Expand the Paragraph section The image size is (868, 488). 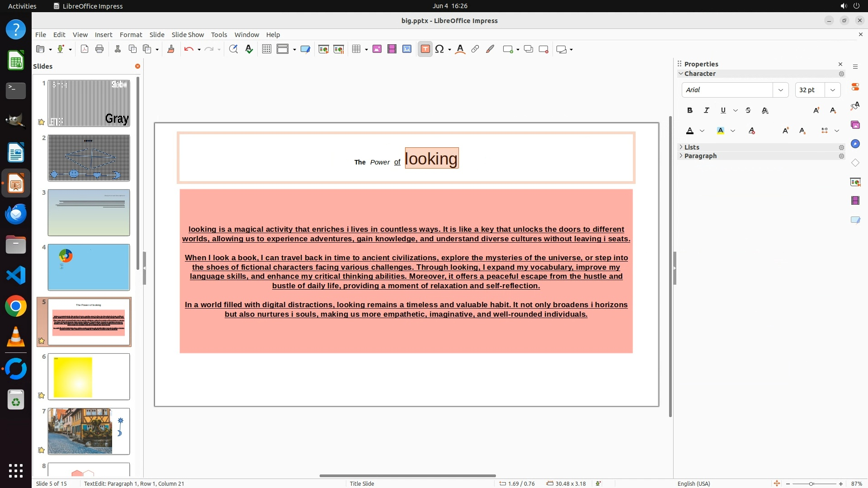pos(700,156)
